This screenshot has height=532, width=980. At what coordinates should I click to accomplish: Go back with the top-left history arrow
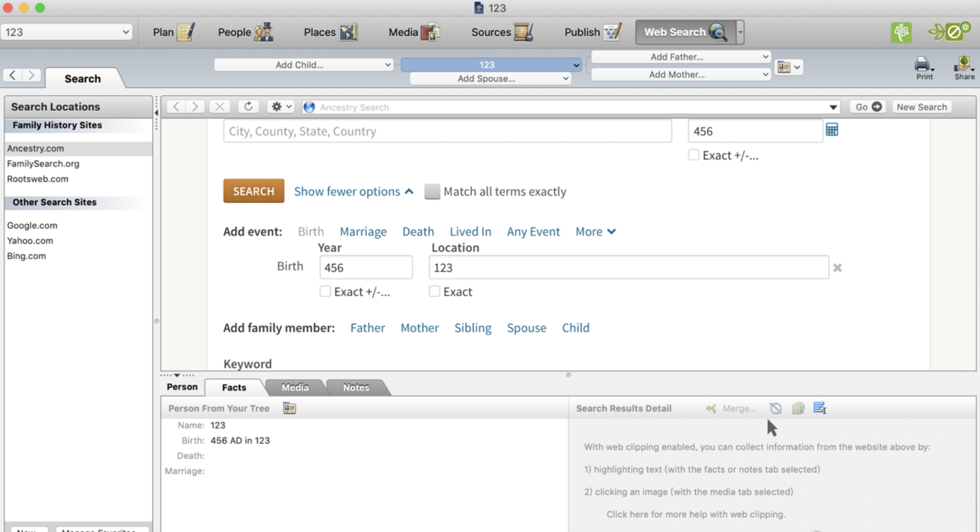click(12, 75)
